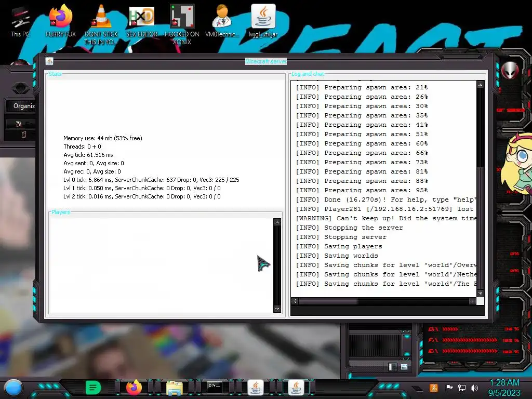Click the Memory use: 44 mb line
The image size is (532, 399).
(103, 138)
